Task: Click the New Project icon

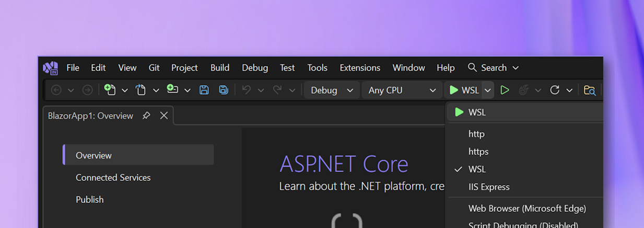Action: 110,90
